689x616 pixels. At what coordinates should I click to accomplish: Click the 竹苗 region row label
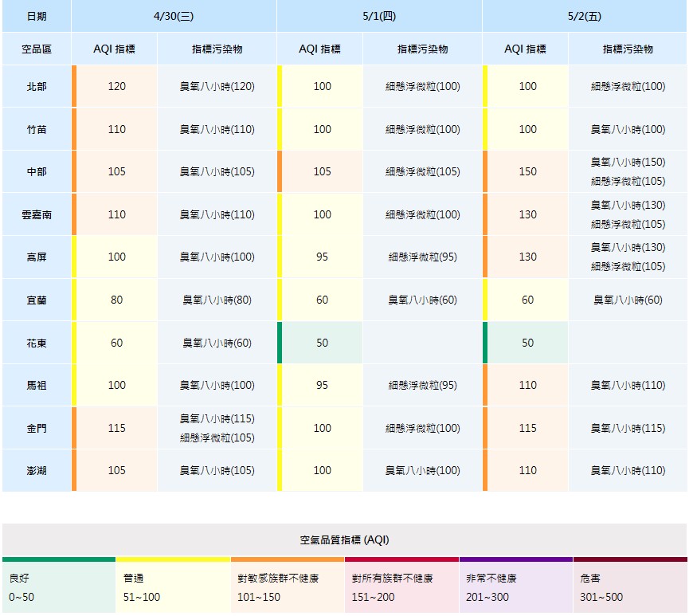(x=37, y=129)
